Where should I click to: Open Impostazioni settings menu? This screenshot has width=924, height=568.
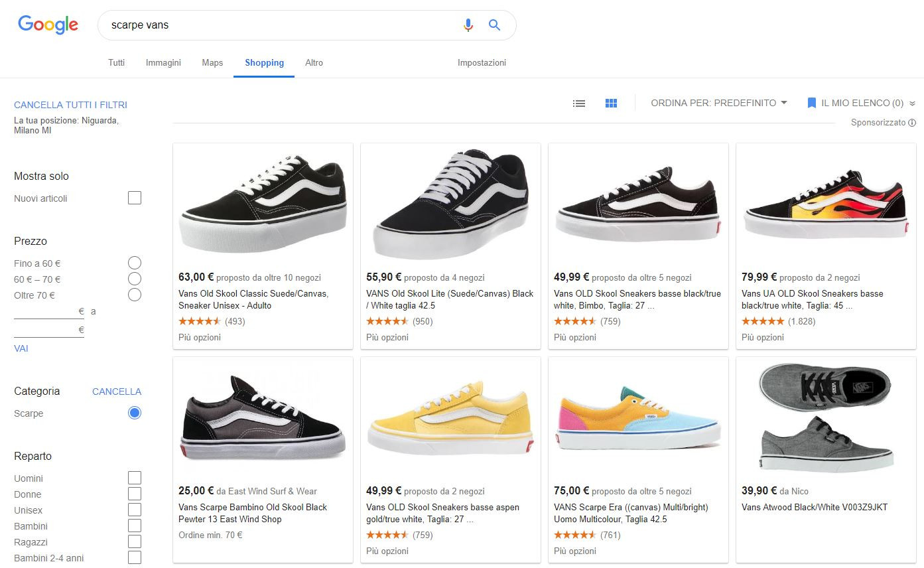coord(482,62)
